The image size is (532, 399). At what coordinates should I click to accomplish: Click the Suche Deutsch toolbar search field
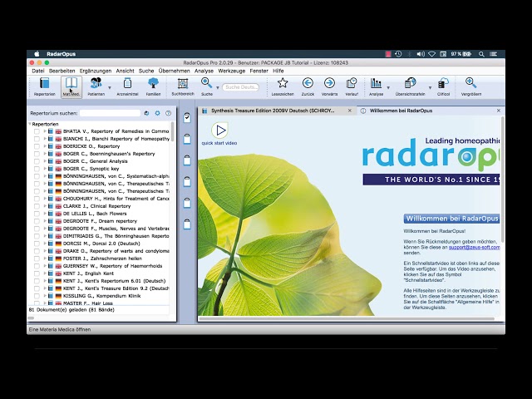(x=240, y=87)
